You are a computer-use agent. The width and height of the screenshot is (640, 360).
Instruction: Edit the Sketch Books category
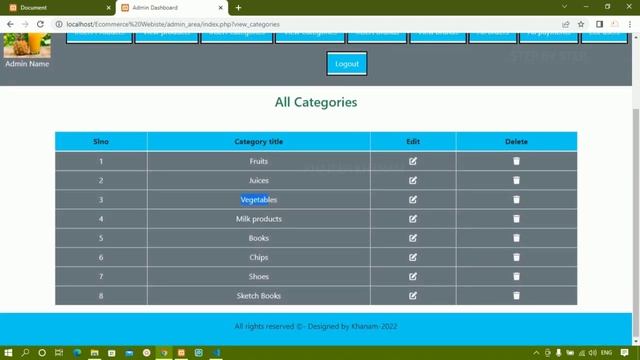[413, 296]
